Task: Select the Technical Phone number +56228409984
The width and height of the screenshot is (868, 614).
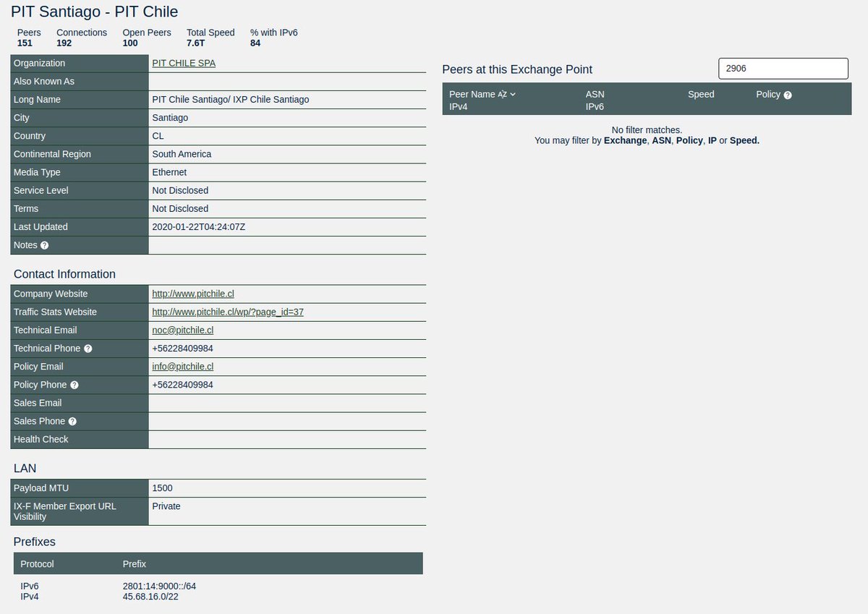Action: pyautogui.click(x=182, y=348)
